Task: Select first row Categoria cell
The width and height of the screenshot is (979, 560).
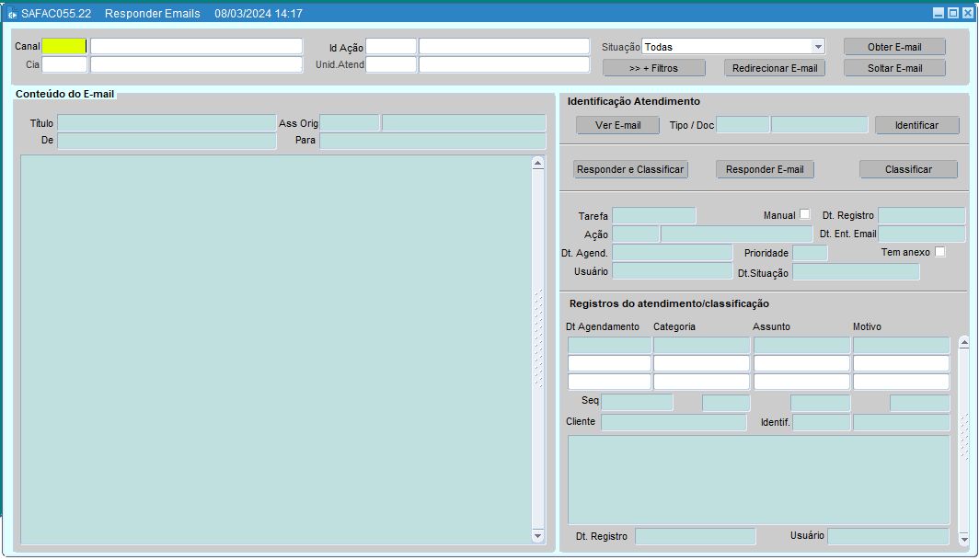Action: pos(701,345)
